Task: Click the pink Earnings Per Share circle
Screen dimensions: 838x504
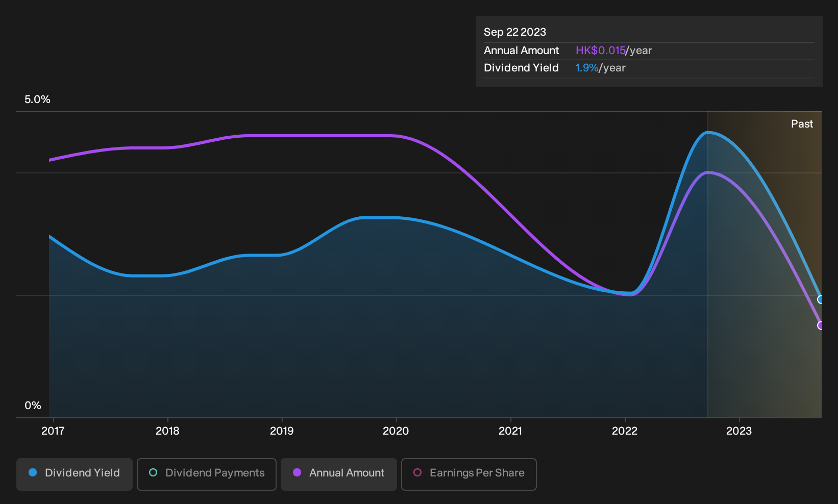Action: point(417,472)
